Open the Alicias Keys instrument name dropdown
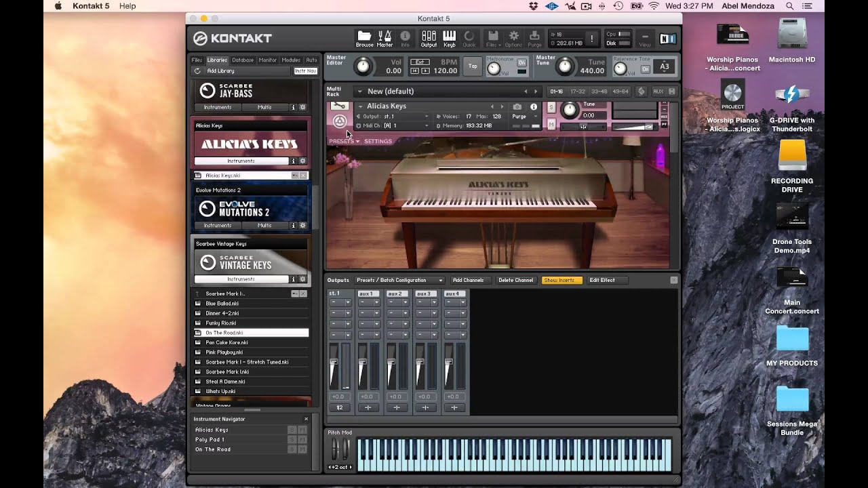The width and height of the screenshot is (868, 488). tap(360, 106)
